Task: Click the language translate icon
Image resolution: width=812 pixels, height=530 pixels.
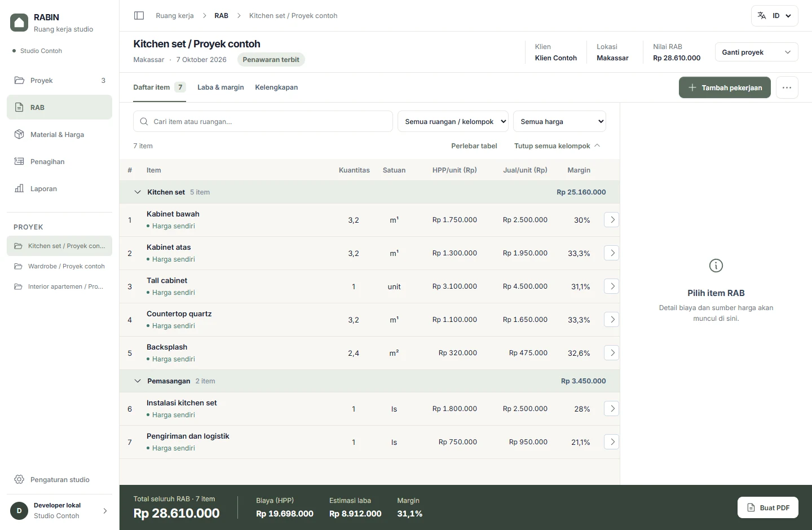Action: (762, 16)
